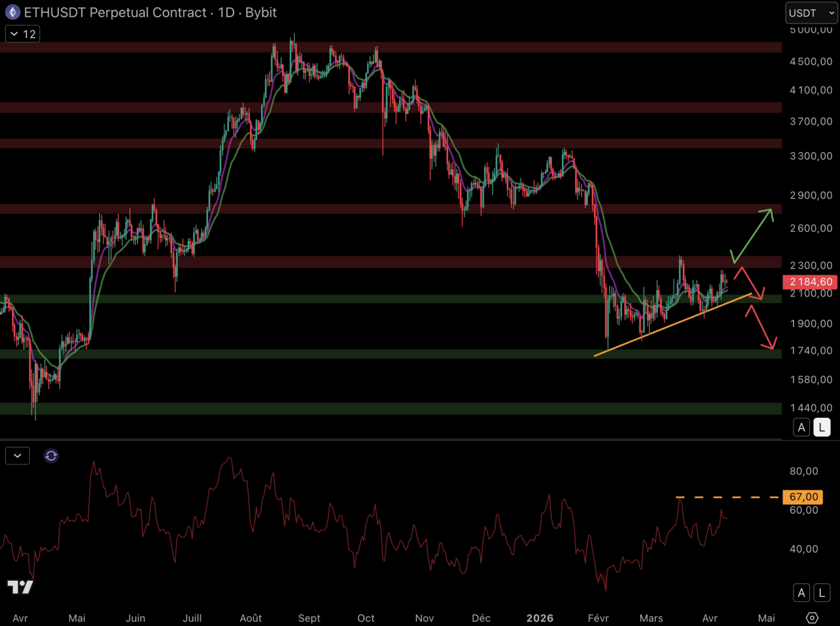Toggle auto scale A on the RSI pane
This screenshot has width=840, height=626.
pyautogui.click(x=801, y=593)
